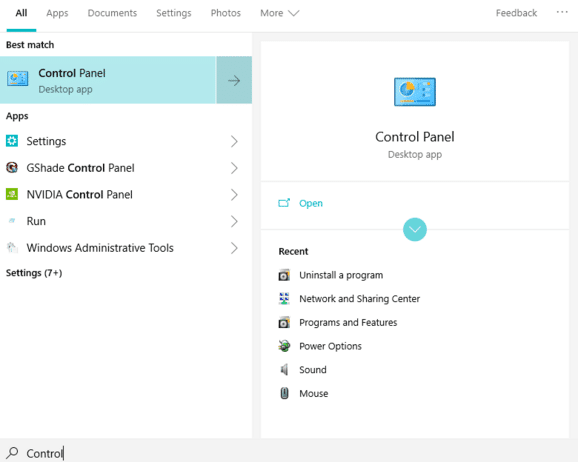Click the Network and Sharing Center icon
This screenshot has height=462, width=578.
(284, 298)
